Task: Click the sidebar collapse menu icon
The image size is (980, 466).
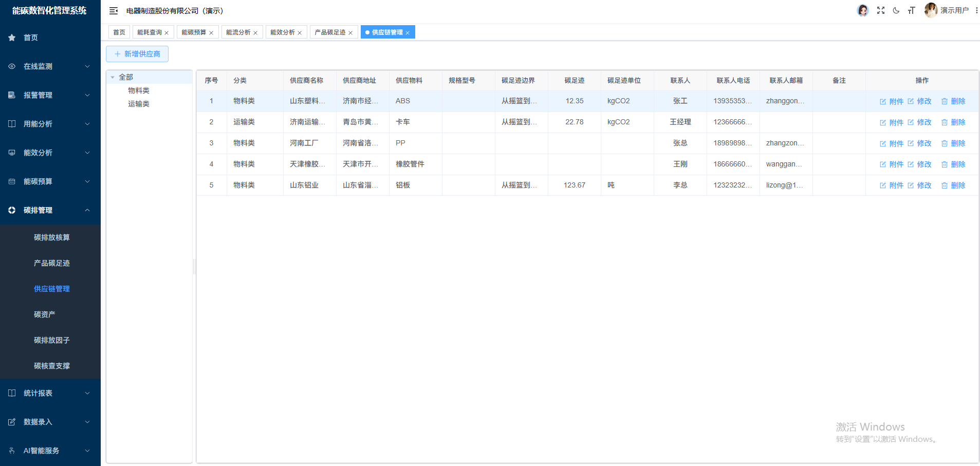Action: click(113, 10)
